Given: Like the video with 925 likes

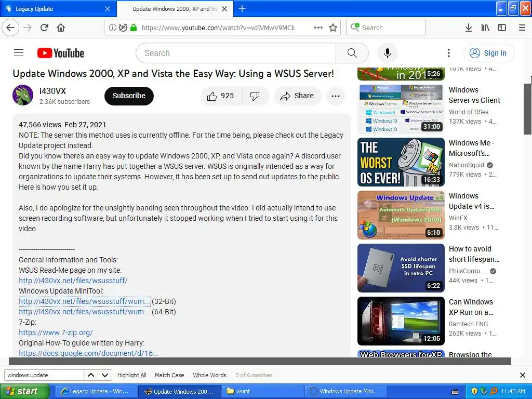Looking at the screenshot, I should coord(221,96).
